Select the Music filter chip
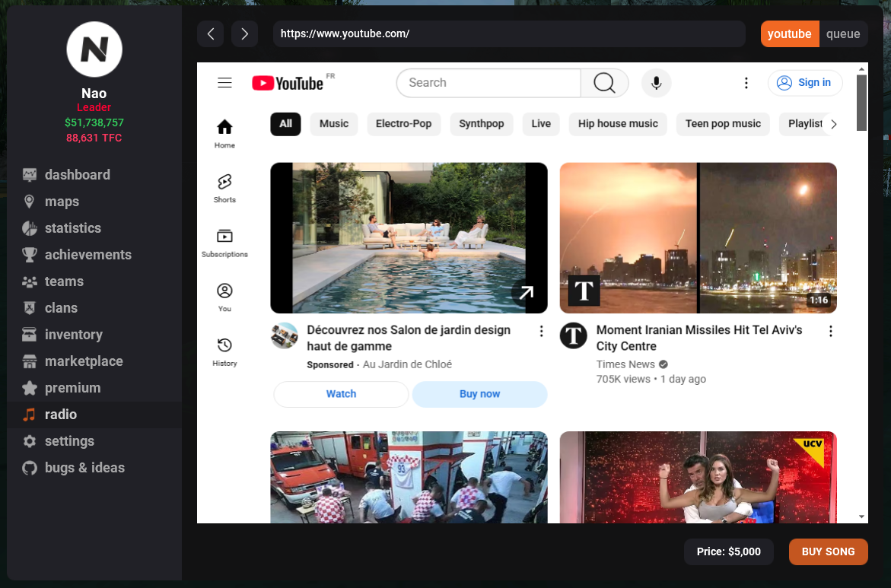Viewport: 891px width, 588px height. (x=334, y=124)
